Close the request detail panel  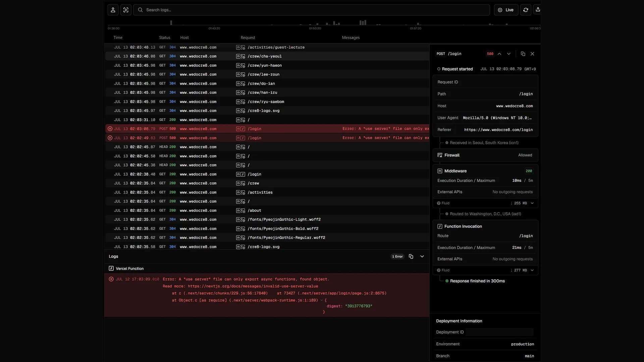(532, 54)
